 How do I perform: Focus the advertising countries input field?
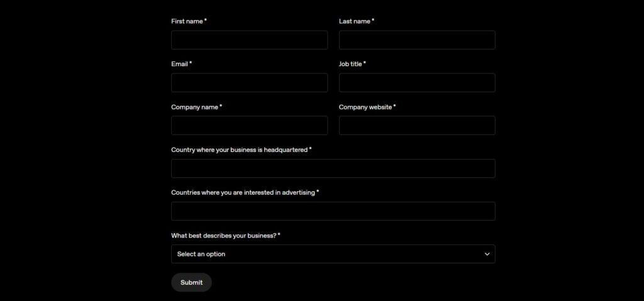[333, 211]
